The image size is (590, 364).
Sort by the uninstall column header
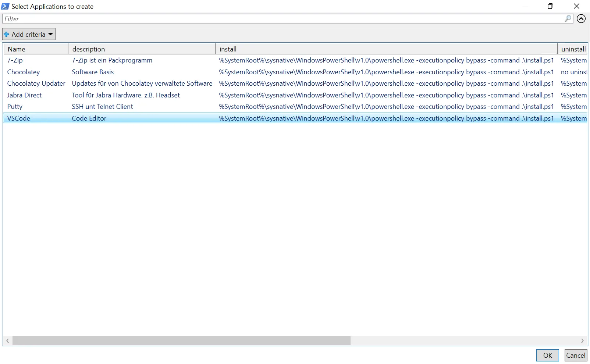coord(572,49)
